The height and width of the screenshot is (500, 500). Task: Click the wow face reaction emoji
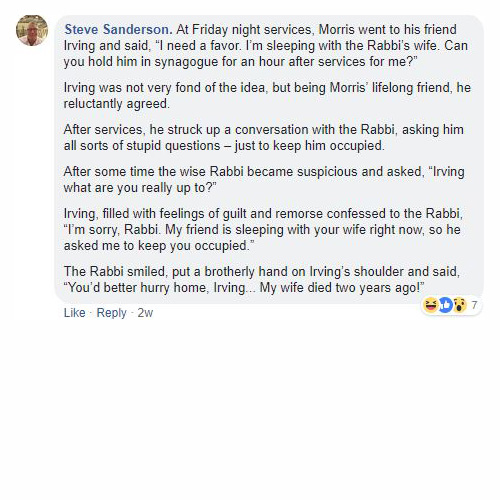point(460,305)
